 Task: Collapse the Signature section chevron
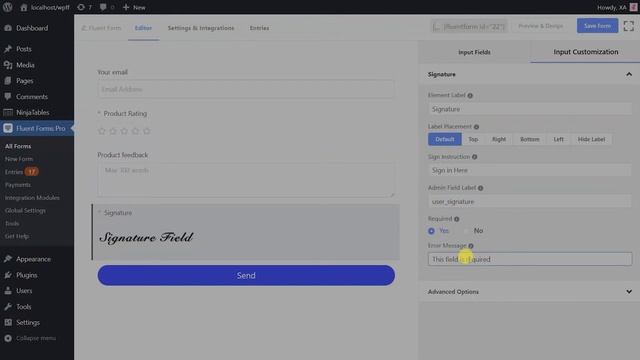tap(629, 74)
